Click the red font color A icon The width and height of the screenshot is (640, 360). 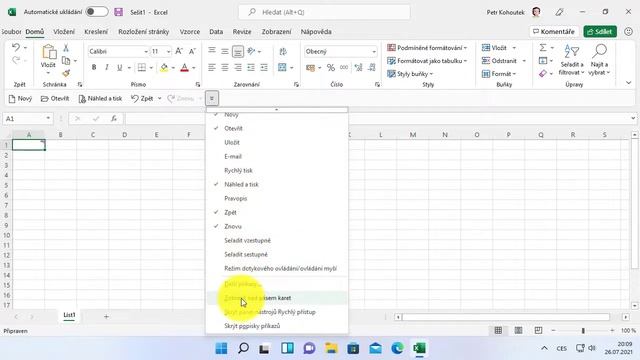(184, 67)
